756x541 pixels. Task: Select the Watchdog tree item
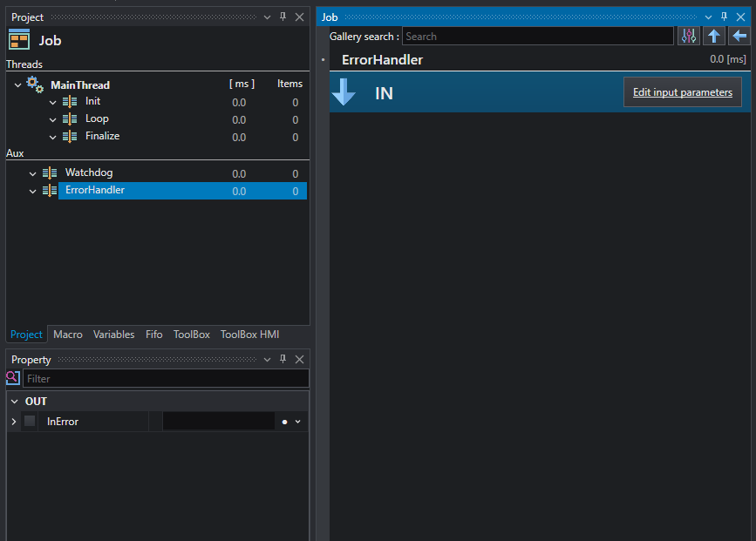pos(89,172)
